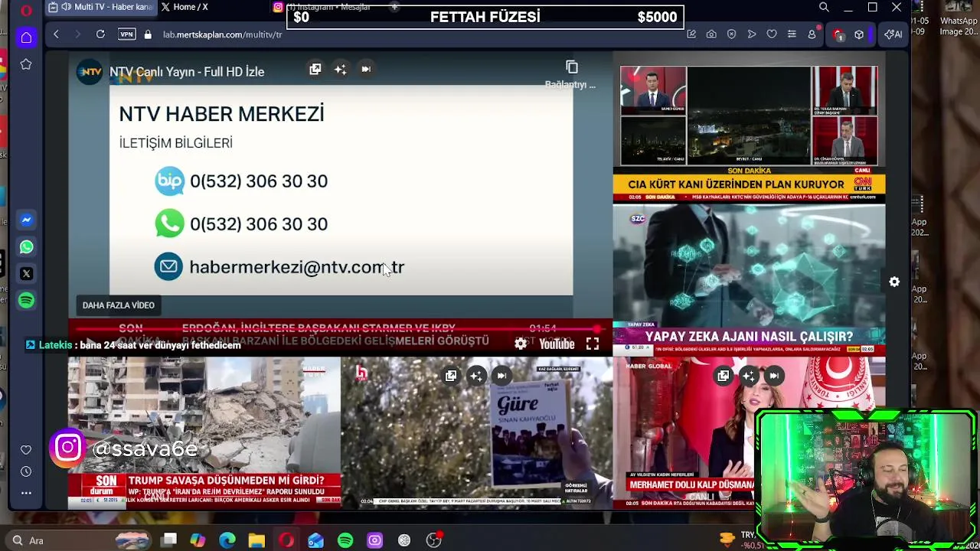Viewport: 980px width, 551px height.
Task: Open more options dots in sidebar
Action: [26, 493]
